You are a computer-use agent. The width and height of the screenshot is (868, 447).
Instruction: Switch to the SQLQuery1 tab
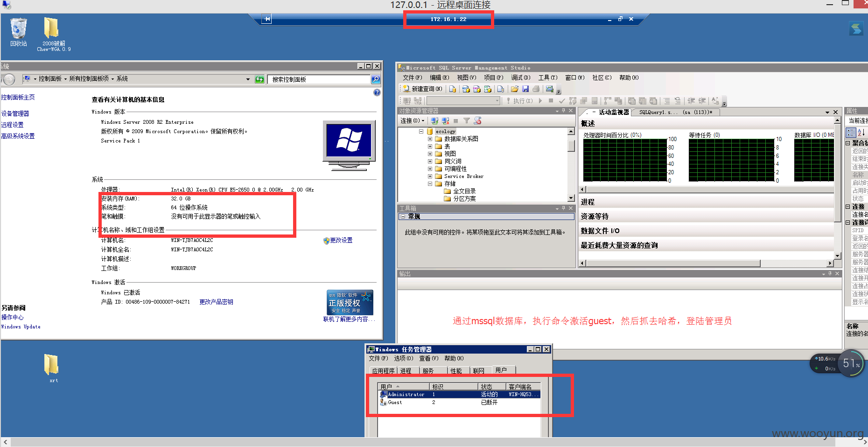click(x=676, y=112)
